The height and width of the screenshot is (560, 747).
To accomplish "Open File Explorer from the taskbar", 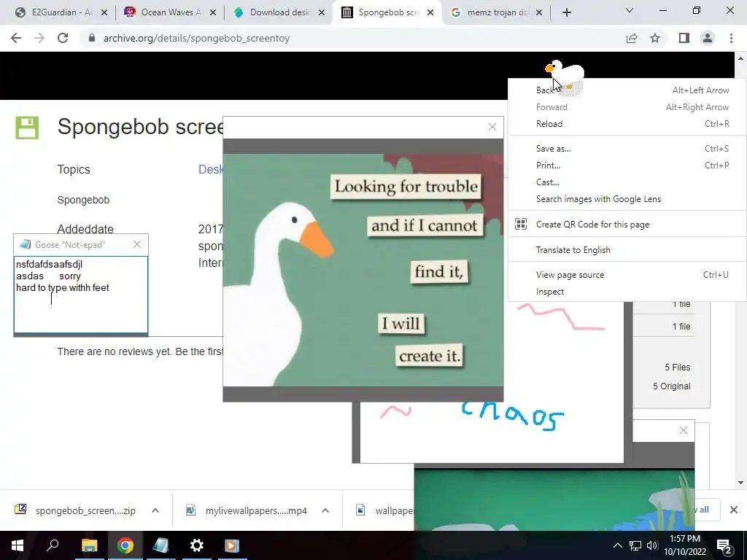I will tap(89, 545).
